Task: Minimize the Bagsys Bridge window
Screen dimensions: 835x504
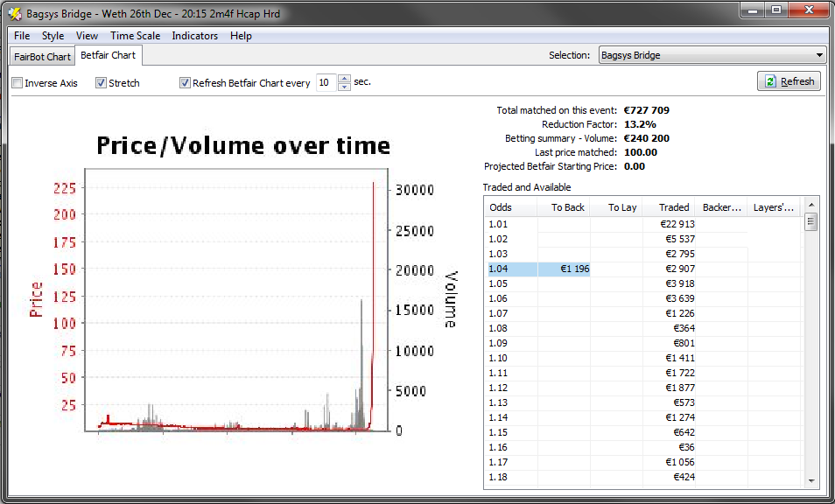Action: coord(753,10)
